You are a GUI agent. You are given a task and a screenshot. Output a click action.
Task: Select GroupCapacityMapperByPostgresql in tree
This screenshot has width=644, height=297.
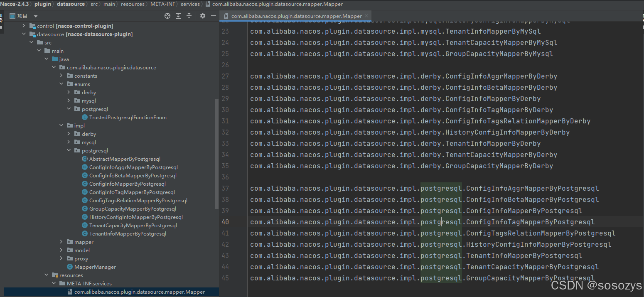(133, 209)
